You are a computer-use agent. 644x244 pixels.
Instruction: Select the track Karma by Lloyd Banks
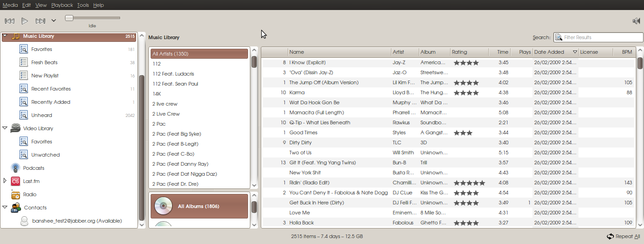(x=448, y=92)
